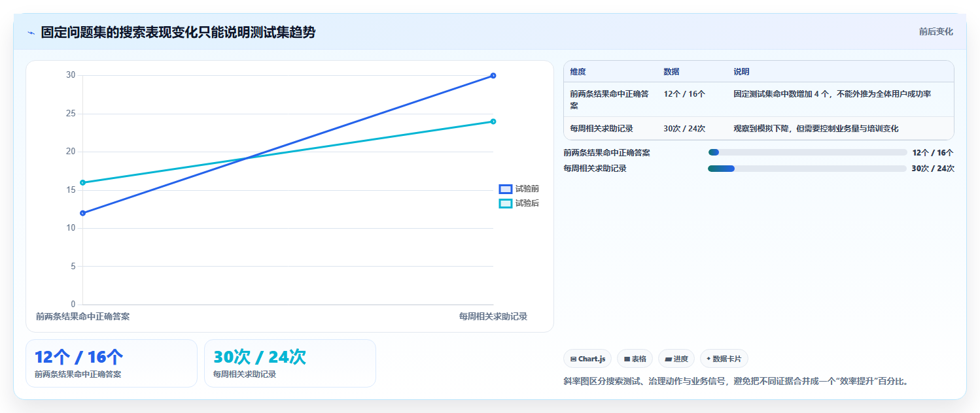Screen dimensions: 980x413
Task: Toggle the 试验后 legend swatch
Action: pos(505,203)
